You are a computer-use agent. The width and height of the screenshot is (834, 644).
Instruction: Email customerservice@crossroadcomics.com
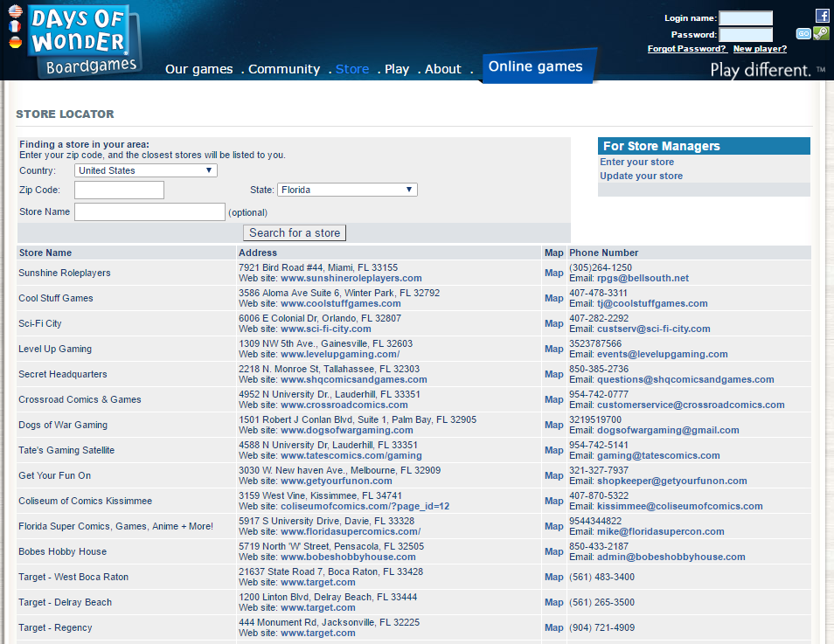(x=691, y=405)
